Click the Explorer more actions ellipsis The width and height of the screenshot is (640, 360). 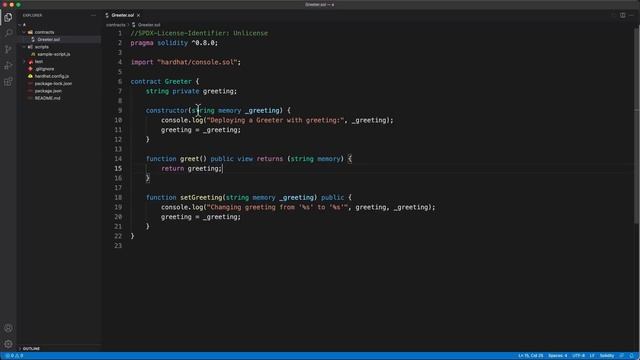[93, 16]
